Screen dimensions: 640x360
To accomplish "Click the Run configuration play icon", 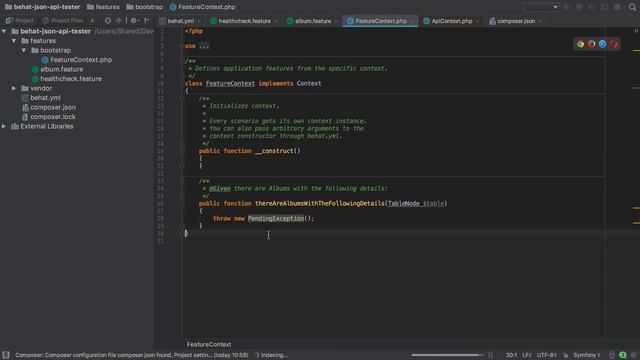I will [x=567, y=7].
